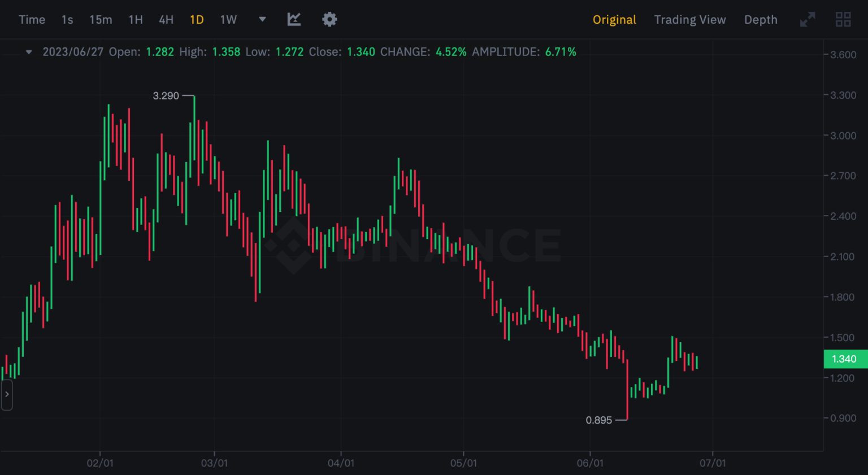Click the Time line-chart option
The height and width of the screenshot is (475, 868).
(32, 20)
